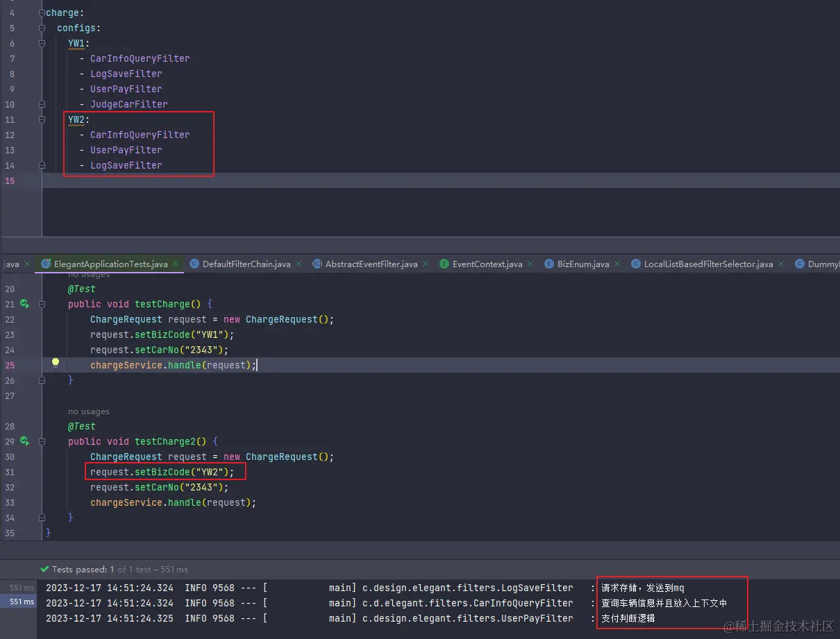Close the AbstractEventFilter.java tab
The height and width of the screenshot is (639, 840).
[426, 264]
